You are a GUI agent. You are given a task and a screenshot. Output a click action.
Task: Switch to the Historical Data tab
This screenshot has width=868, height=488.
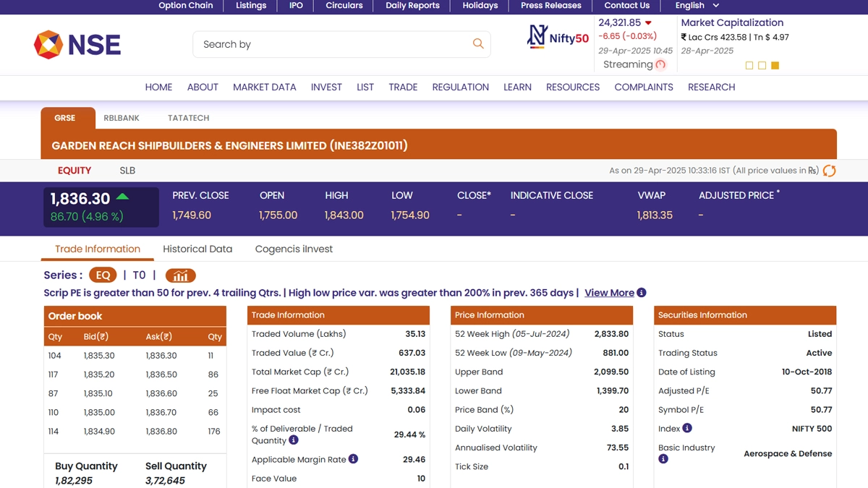197,249
